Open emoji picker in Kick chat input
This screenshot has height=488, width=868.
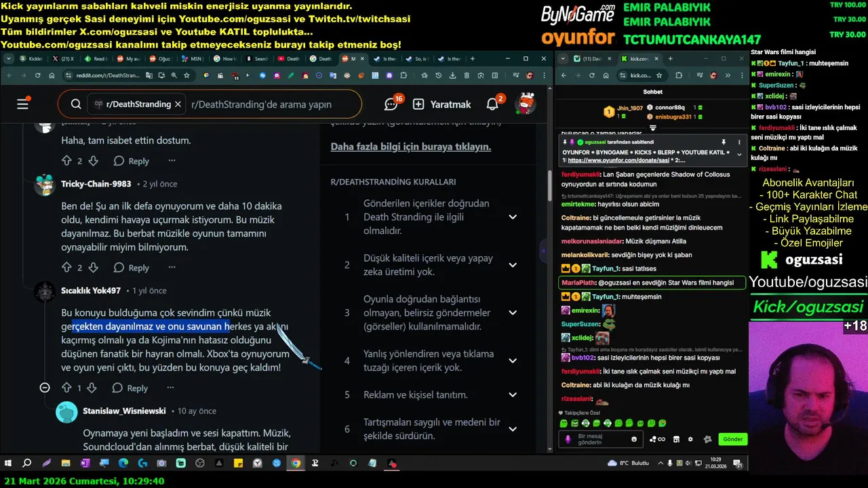(x=634, y=439)
